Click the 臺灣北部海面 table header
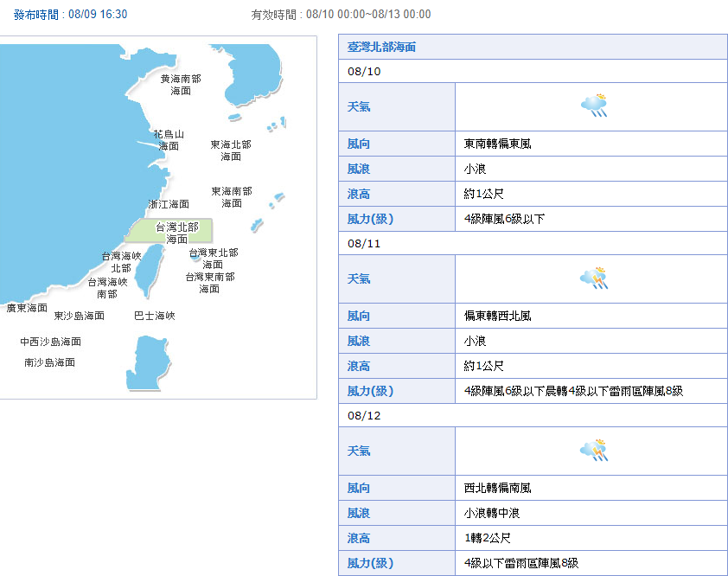728x576 pixels. 381,47
